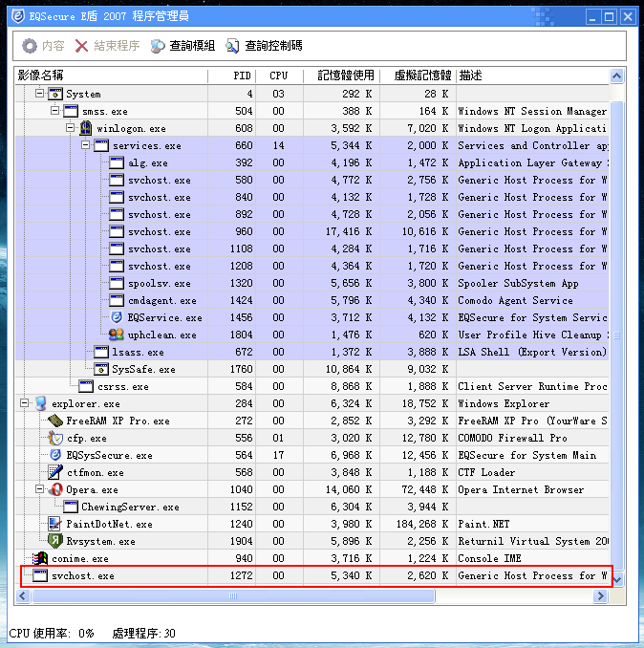Select the System process icon
This screenshot has width=644, height=648.
(55, 94)
